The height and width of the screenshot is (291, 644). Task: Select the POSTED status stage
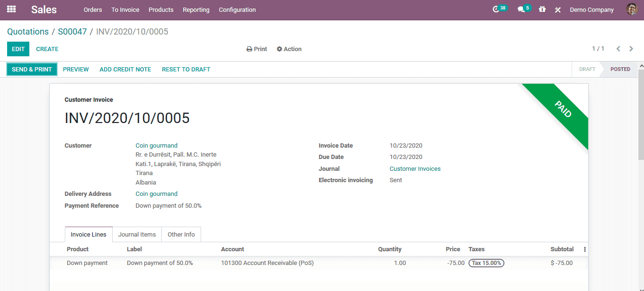pyautogui.click(x=620, y=69)
